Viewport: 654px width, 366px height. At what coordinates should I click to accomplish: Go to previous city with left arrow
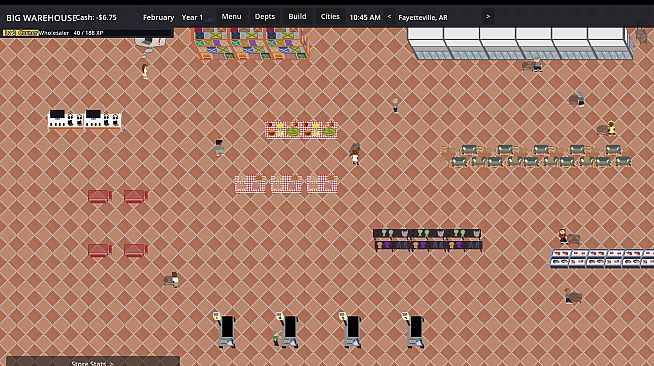(389, 17)
